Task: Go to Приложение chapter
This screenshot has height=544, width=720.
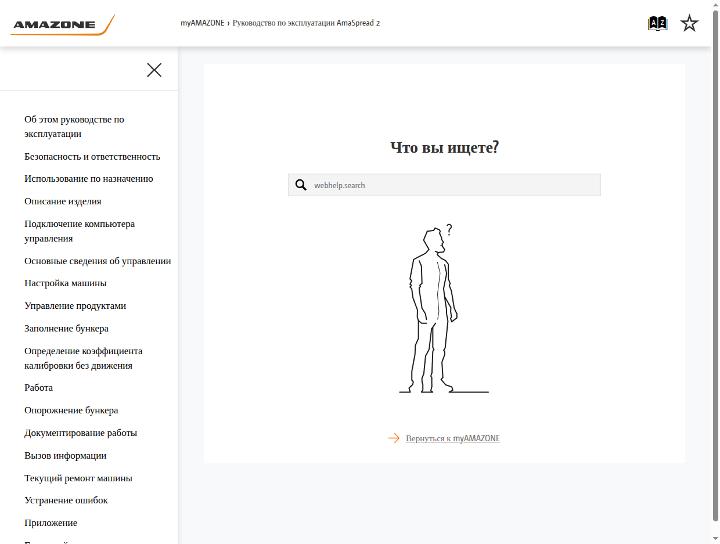Action: [51, 522]
